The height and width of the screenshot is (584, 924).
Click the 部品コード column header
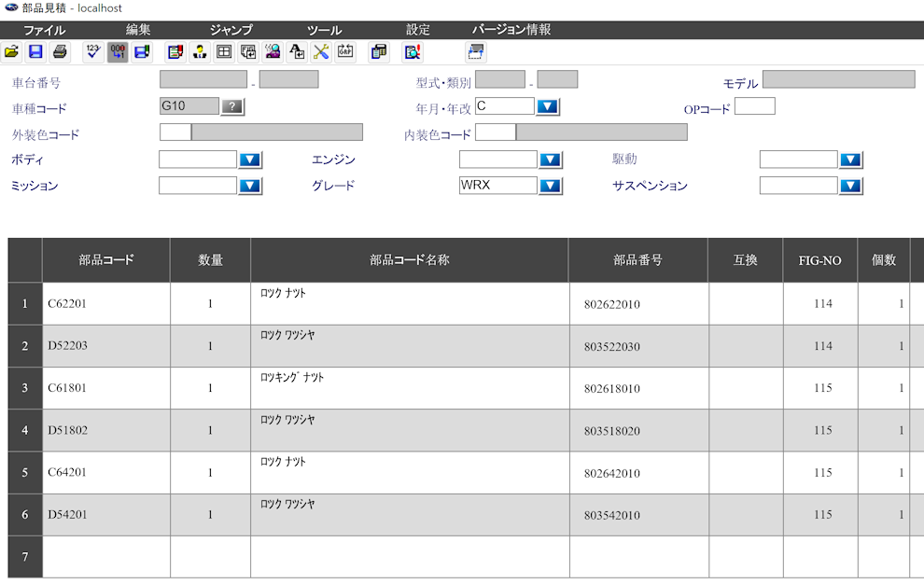(x=105, y=260)
